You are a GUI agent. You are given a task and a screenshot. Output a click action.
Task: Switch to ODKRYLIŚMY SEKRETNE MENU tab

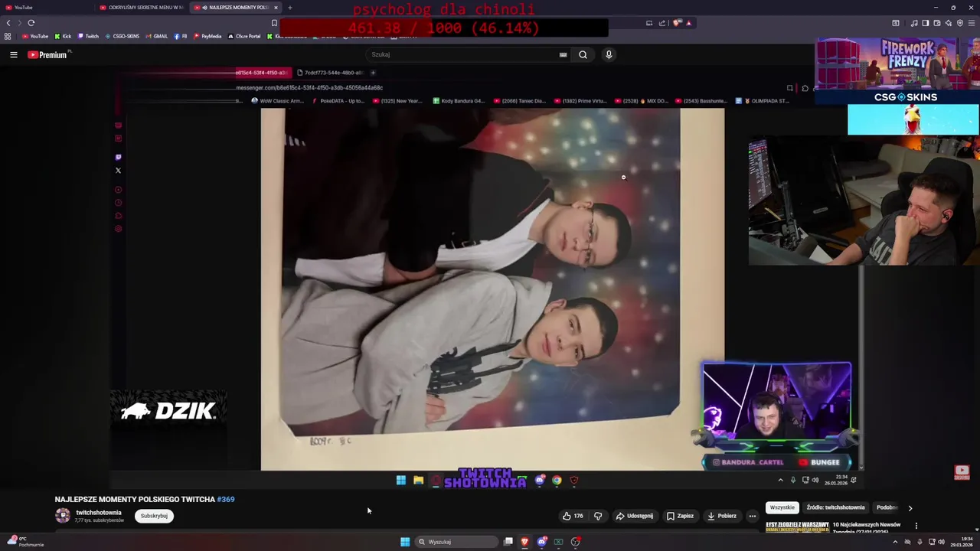pos(142,8)
